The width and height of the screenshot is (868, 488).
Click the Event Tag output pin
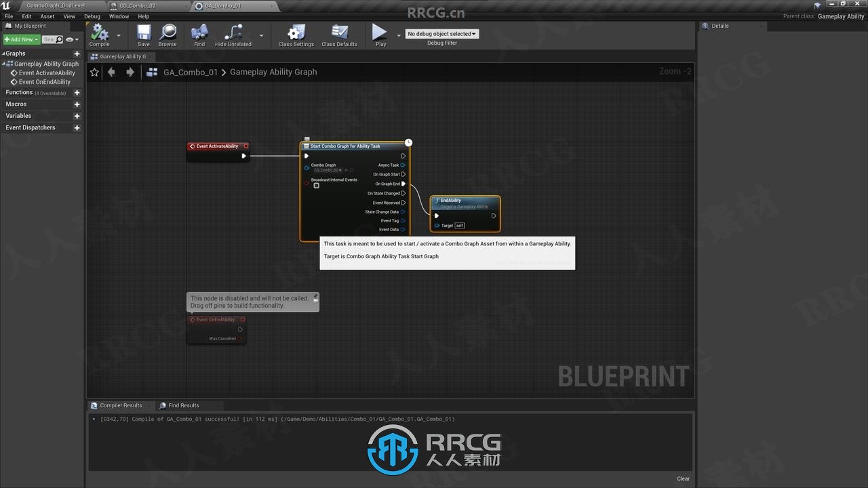[403, 220]
